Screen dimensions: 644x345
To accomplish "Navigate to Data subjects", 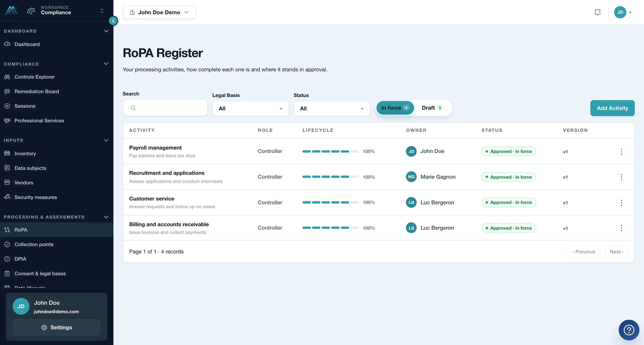I will tap(57, 168).
